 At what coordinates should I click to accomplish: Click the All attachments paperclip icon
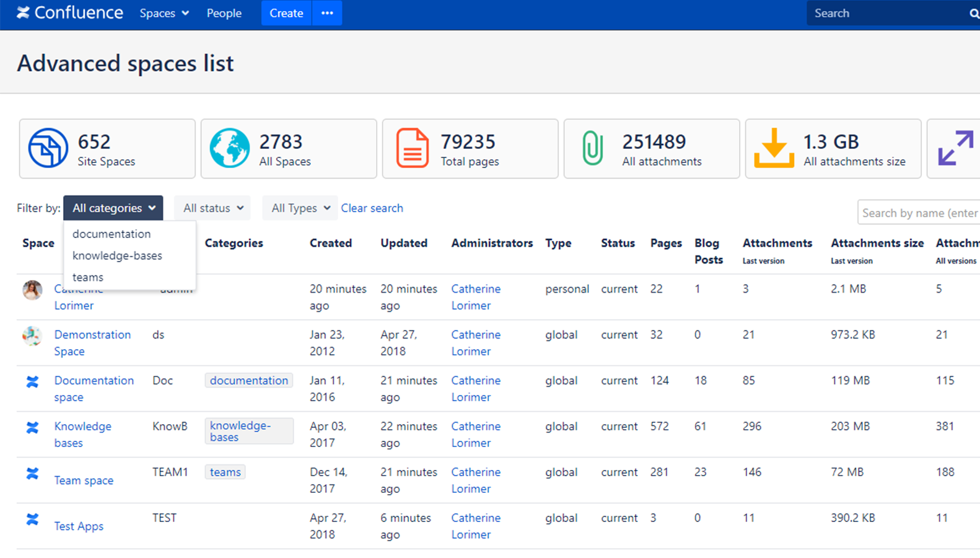[x=592, y=148]
